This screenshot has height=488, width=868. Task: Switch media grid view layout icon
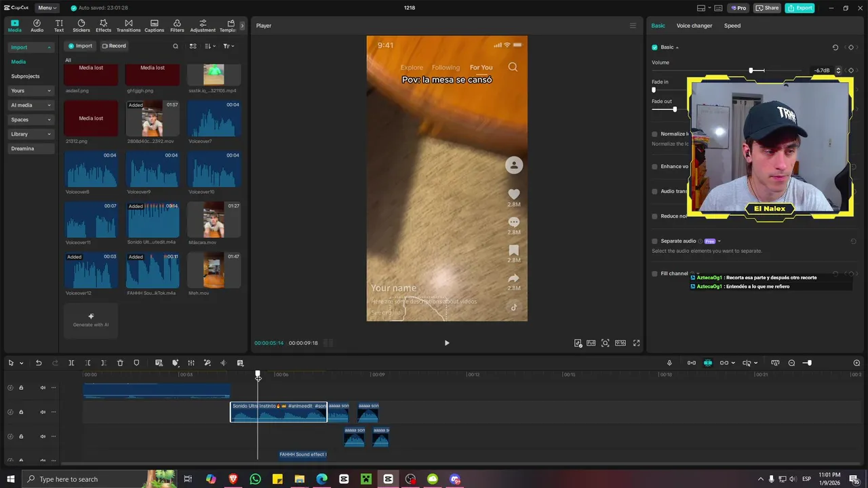pyautogui.click(x=193, y=46)
